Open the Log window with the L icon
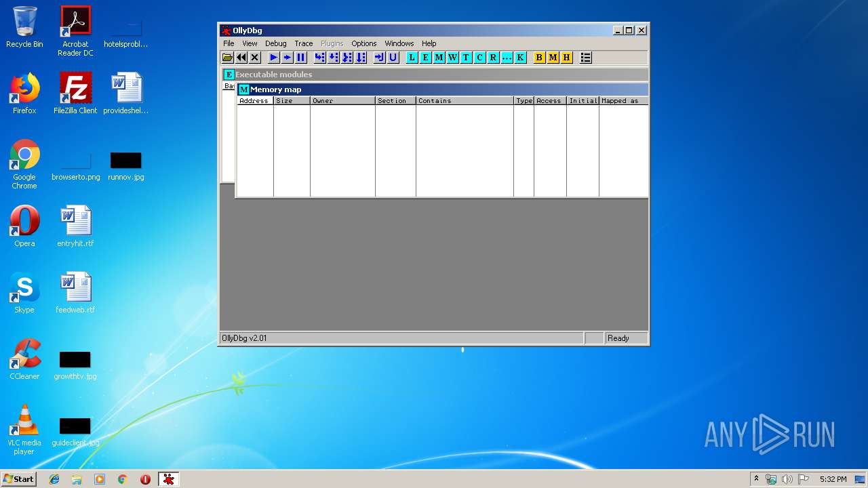Image resolution: width=868 pixels, height=488 pixels. pos(412,58)
